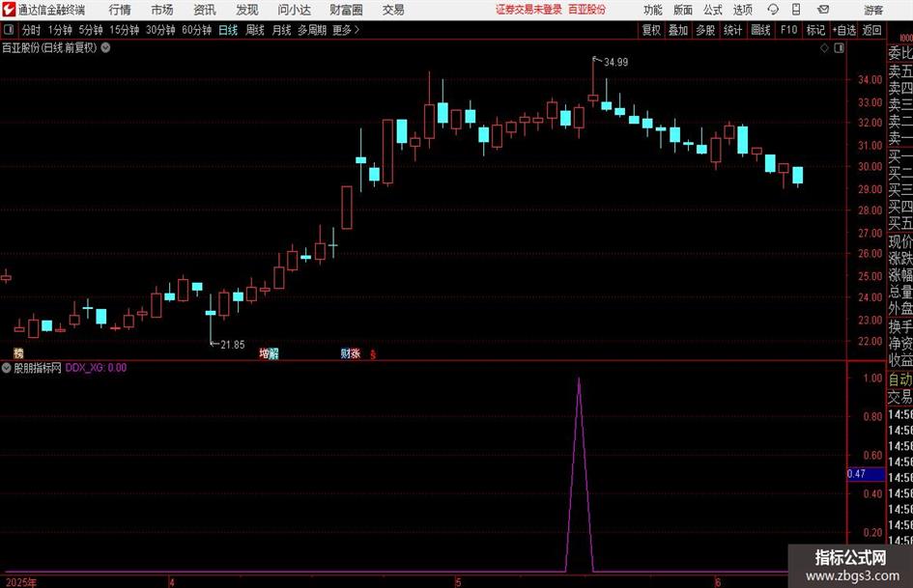Open the 选项 menu
This screenshot has height=588, width=913.
coord(742,10)
